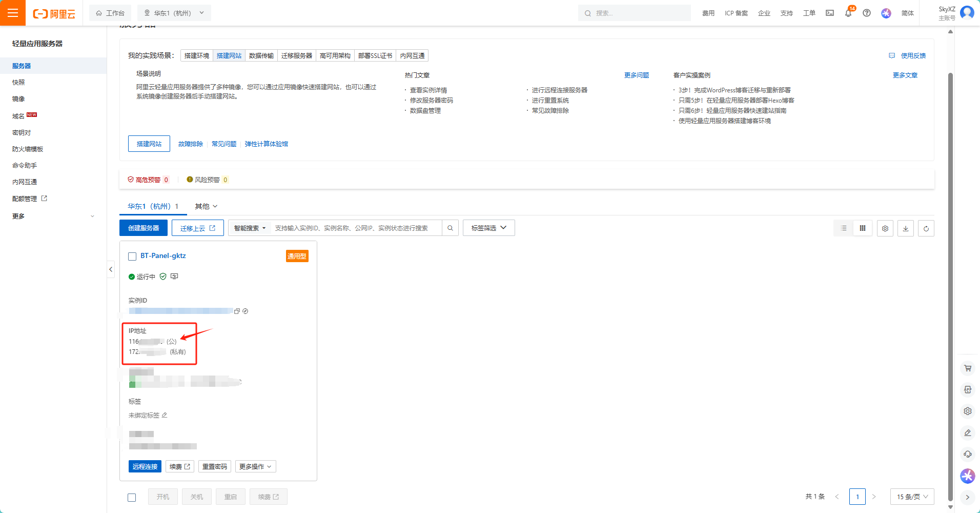Image resolution: width=980 pixels, height=513 pixels.
Task: Select the 部署SSL证书 scenario tab
Action: (375, 55)
